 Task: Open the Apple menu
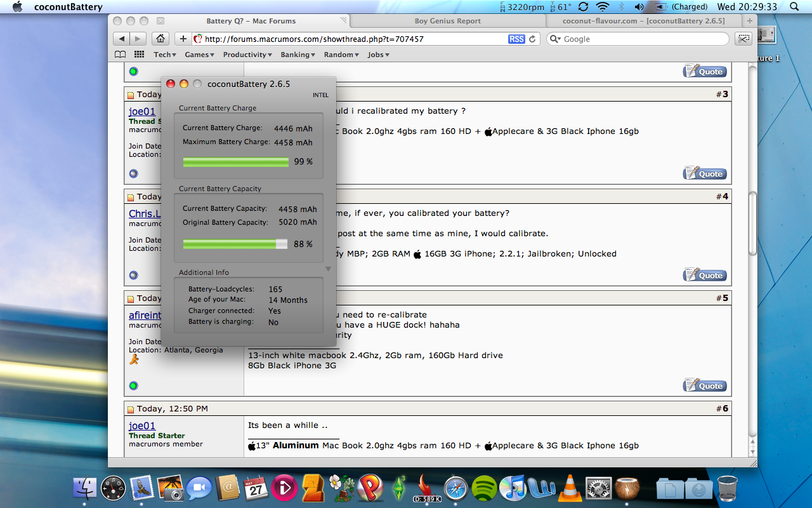coord(17,7)
